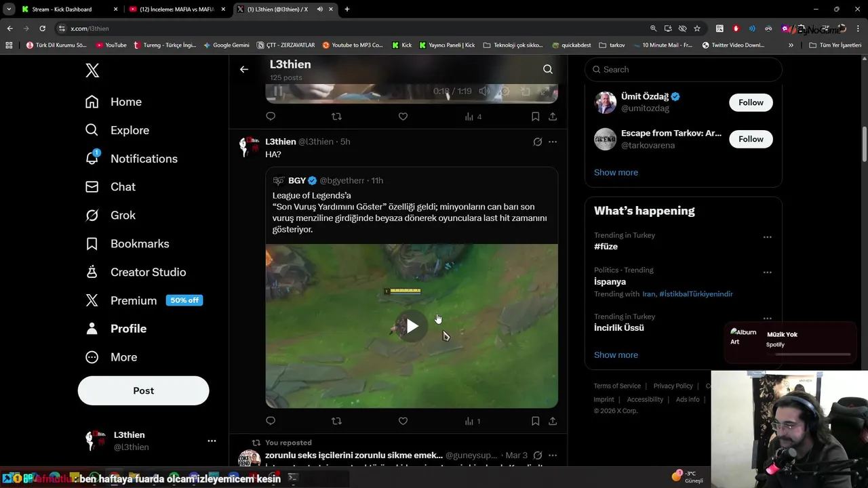Bookmark the top video post
868x488 pixels.
point(535,117)
